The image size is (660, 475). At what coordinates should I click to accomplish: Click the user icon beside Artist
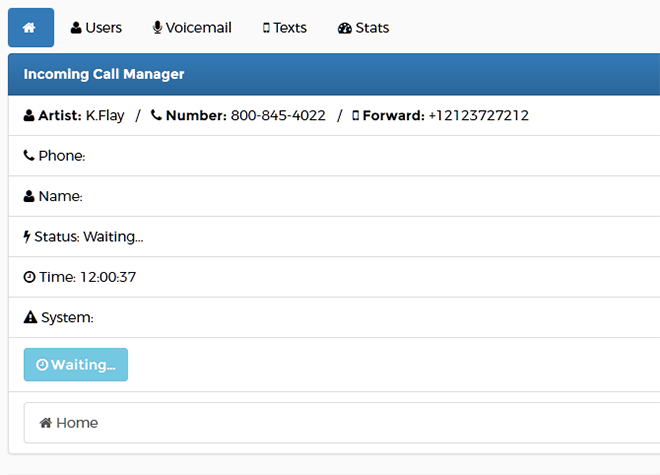29,115
